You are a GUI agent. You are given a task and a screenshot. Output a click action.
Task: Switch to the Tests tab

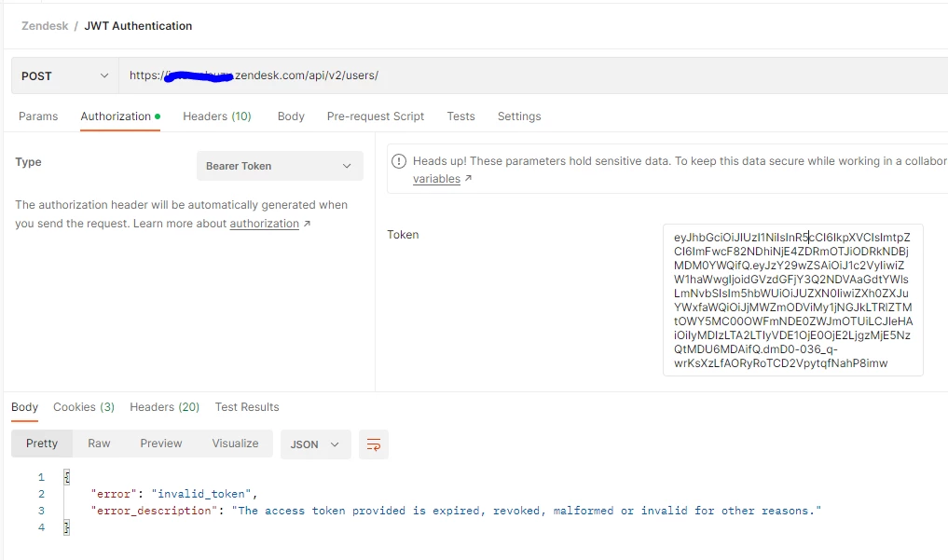460,116
